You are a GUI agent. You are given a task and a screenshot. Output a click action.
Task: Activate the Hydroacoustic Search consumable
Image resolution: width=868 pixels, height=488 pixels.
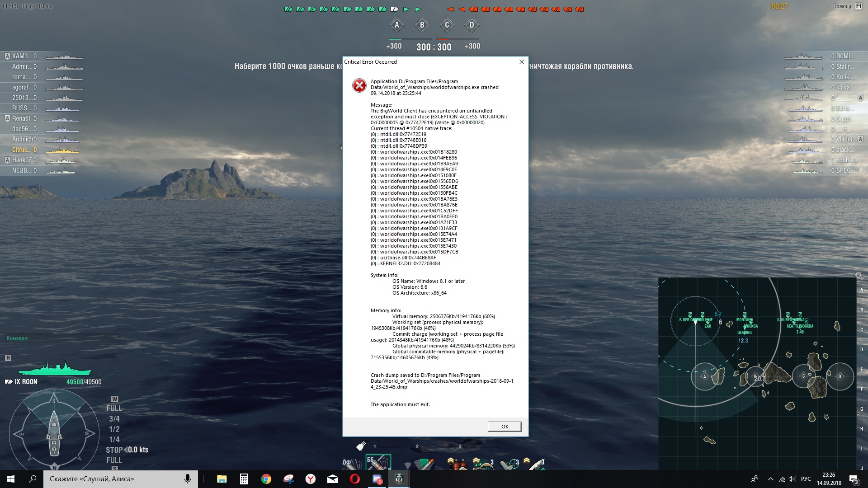point(482,464)
